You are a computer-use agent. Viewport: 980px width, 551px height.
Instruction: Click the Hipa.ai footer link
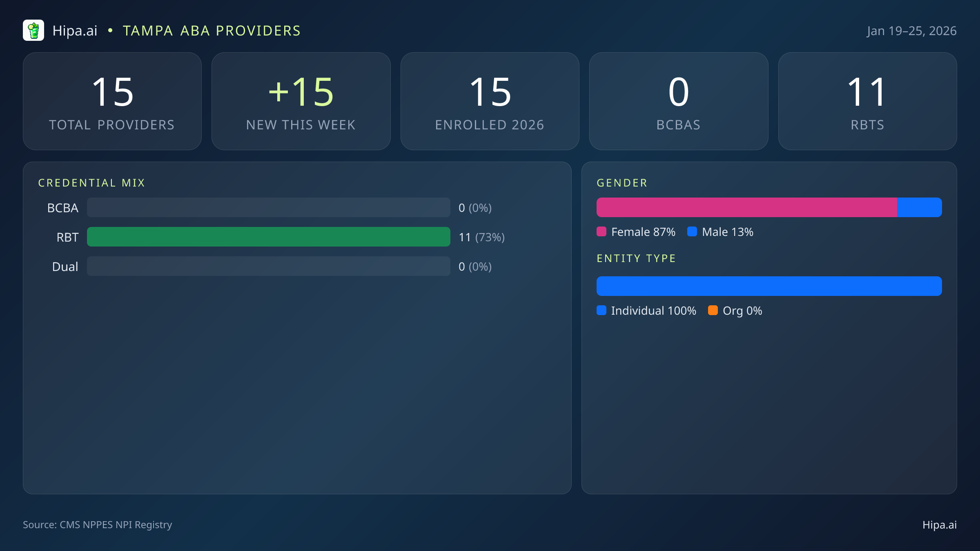[x=939, y=525]
